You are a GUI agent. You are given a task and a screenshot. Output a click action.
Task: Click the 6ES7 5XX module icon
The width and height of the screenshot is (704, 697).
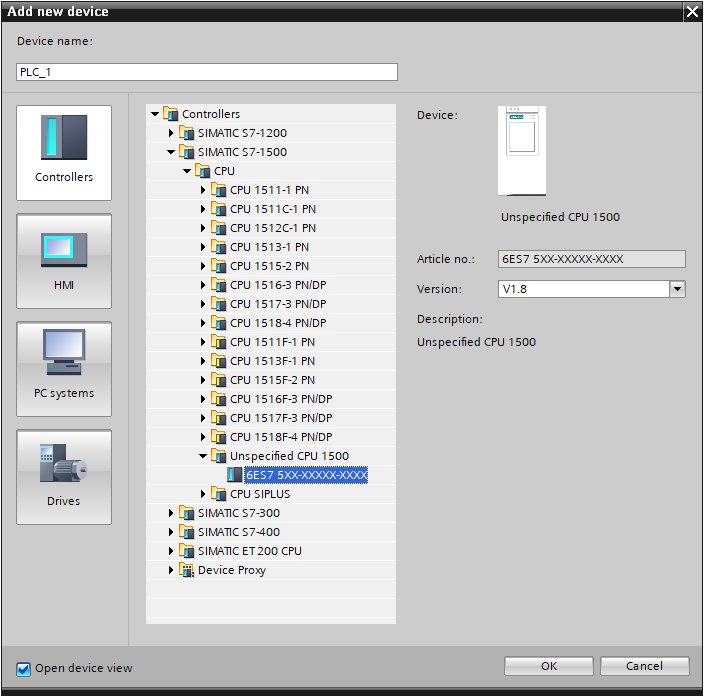coord(234,475)
